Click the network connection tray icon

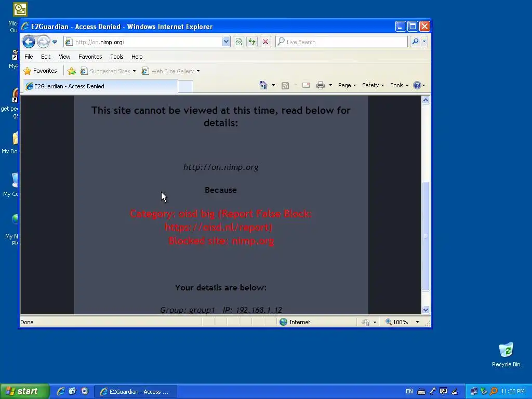tap(474, 392)
